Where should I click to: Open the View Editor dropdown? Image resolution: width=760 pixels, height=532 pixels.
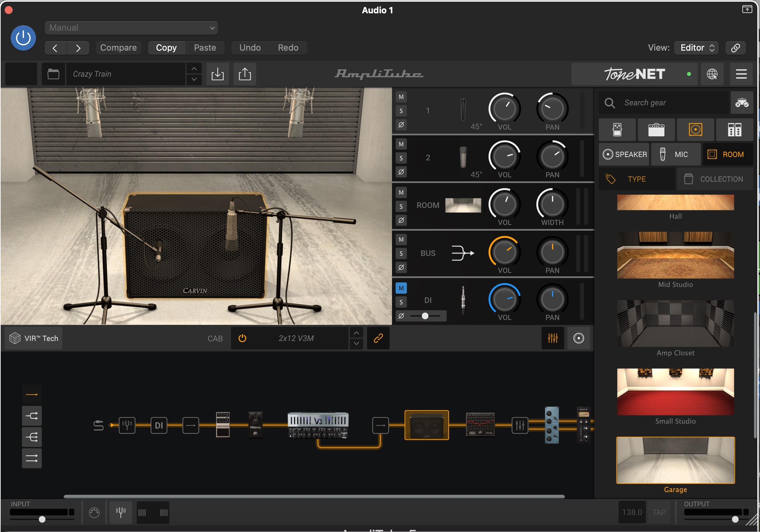696,48
